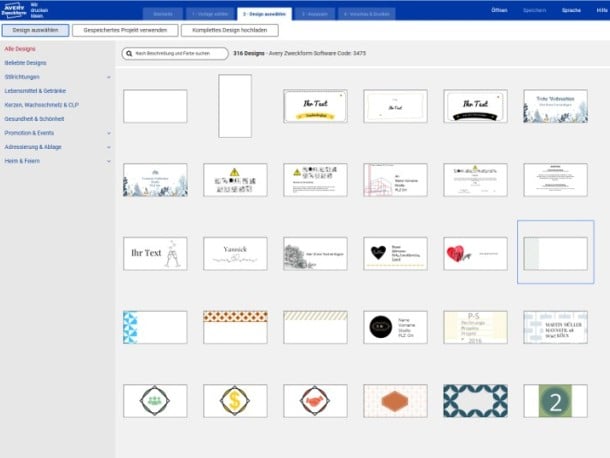Image resolution: width=610 pixels, height=458 pixels.
Task: Open the Stilrichtungen category
Action: [x=22, y=77]
